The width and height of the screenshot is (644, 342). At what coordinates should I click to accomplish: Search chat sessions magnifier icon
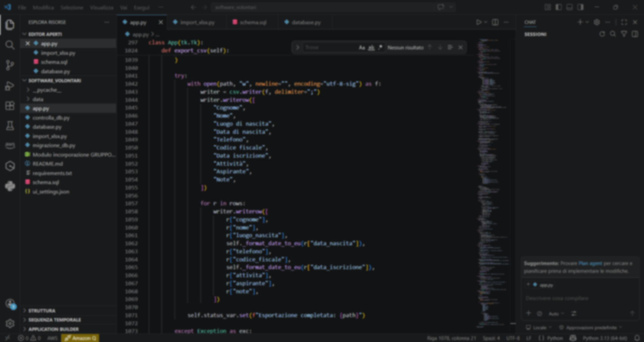click(x=613, y=34)
